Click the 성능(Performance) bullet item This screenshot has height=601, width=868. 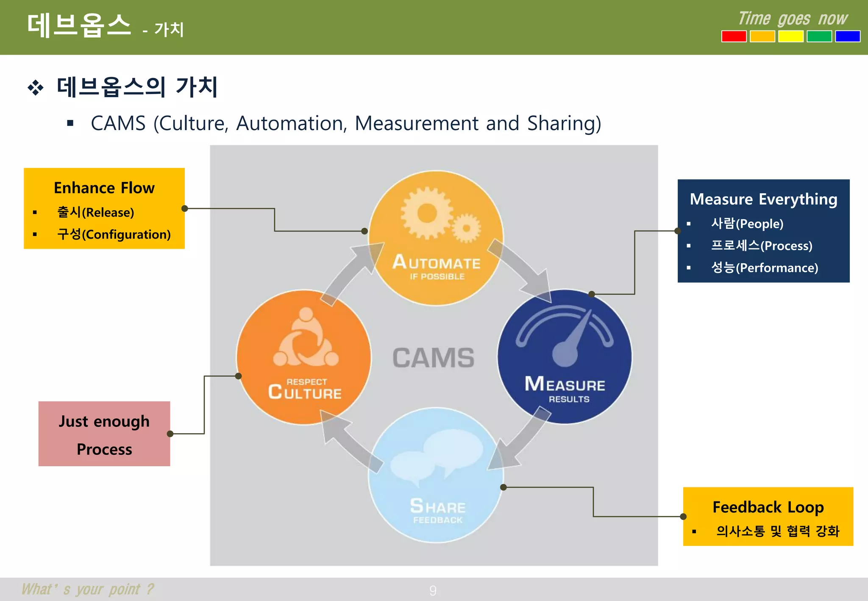765,268
